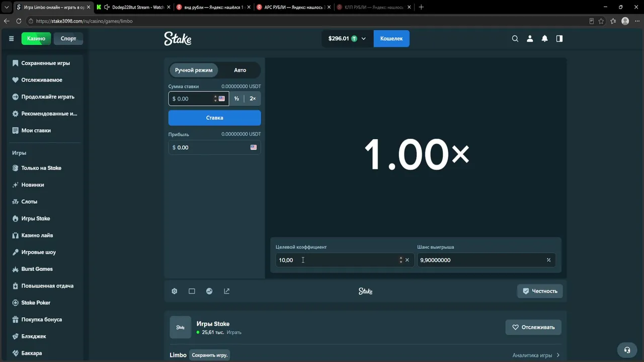
Task: Double the bet with 2× button
Action: pyautogui.click(x=253, y=99)
